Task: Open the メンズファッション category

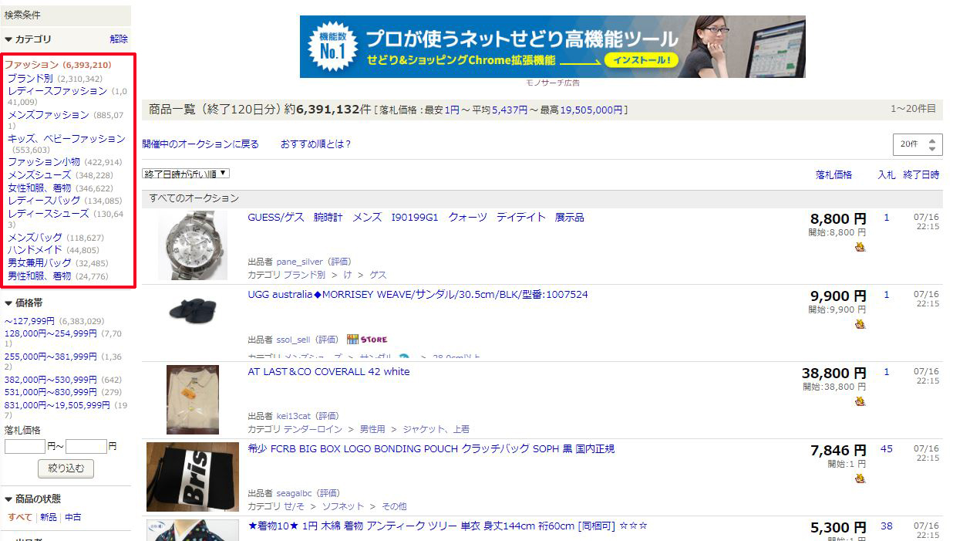Action: point(49,115)
